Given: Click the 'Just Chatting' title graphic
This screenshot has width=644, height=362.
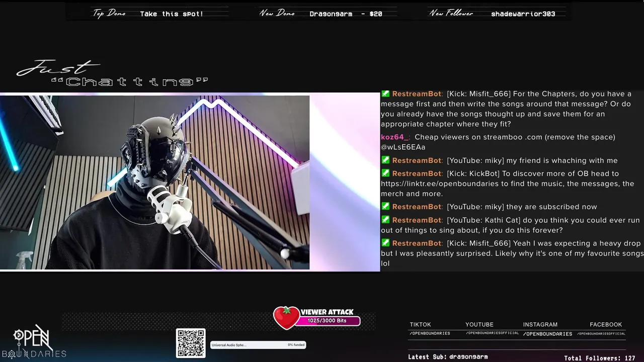Looking at the screenshot, I should pos(112,74).
